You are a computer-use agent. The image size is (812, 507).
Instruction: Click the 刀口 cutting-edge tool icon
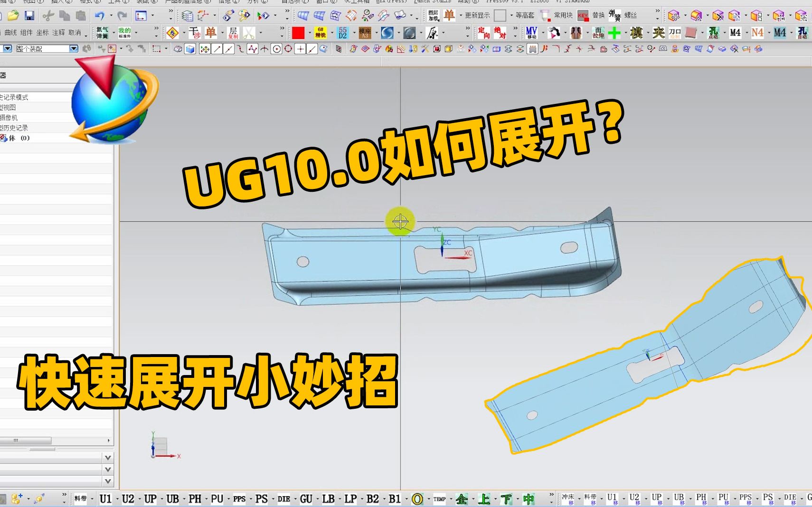click(x=674, y=33)
